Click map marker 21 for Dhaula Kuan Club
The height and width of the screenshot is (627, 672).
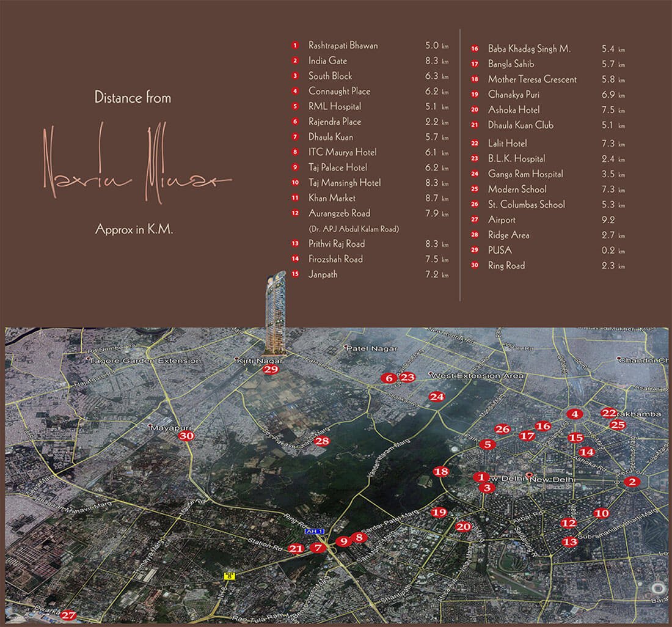click(296, 548)
